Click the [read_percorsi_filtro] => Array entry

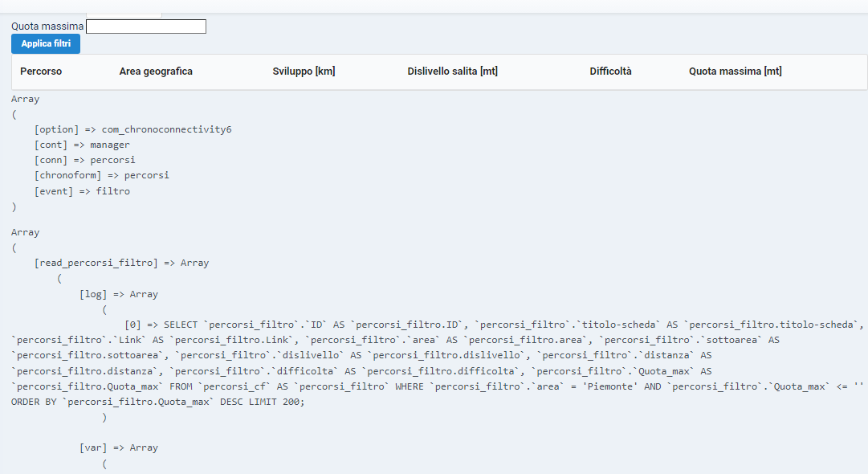pos(122,263)
